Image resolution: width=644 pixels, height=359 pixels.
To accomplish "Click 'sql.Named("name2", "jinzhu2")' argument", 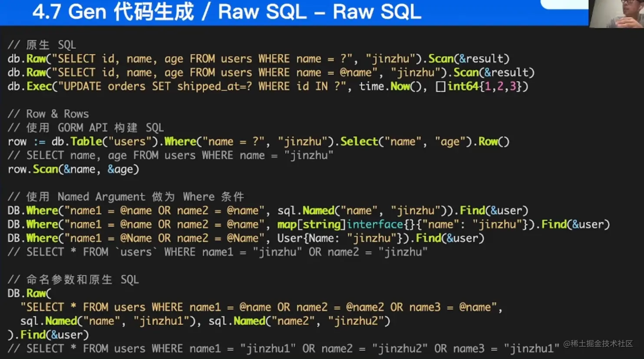I will tap(299, 321).
